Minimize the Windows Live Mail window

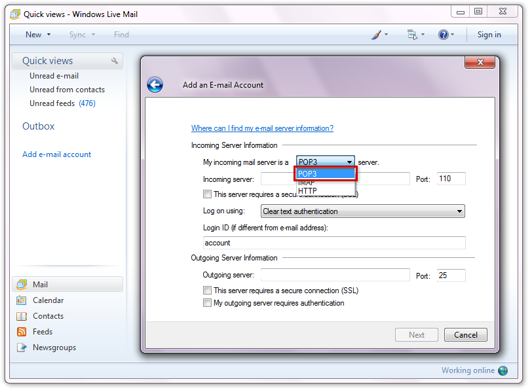[460, 12]
